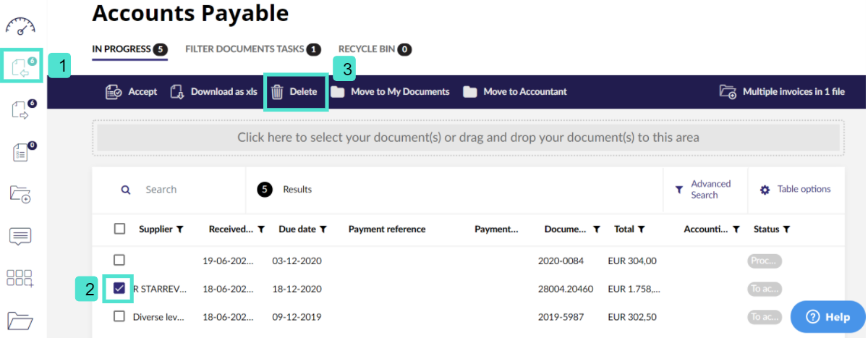The height and width of the screenshot is (338, 868).
Task: Click the search magnifier icon
Action: 126,190
